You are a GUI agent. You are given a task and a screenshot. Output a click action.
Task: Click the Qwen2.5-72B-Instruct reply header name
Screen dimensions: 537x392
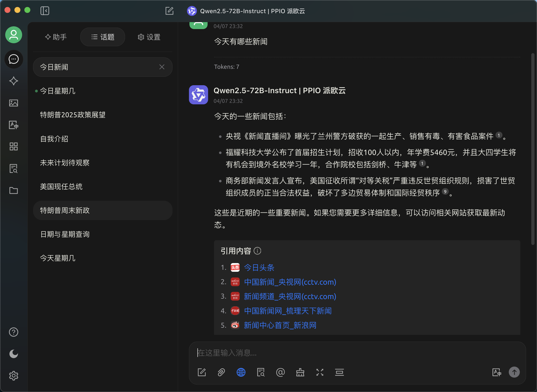pos(279,90)
